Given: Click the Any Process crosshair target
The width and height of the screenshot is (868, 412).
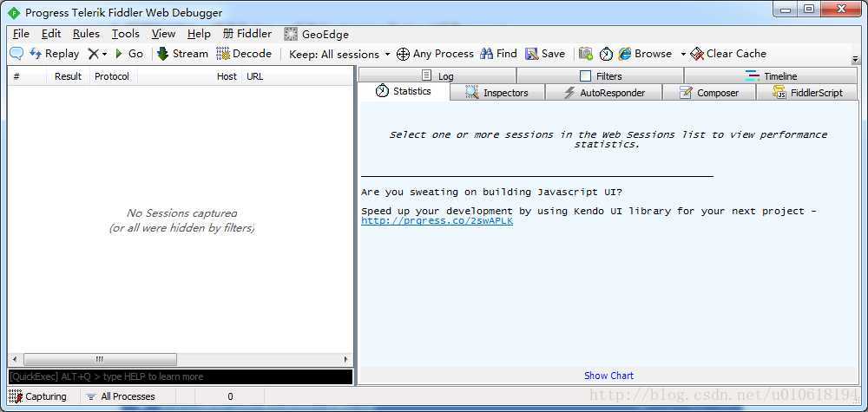Looking at the screenshot, I should point(435,54).
